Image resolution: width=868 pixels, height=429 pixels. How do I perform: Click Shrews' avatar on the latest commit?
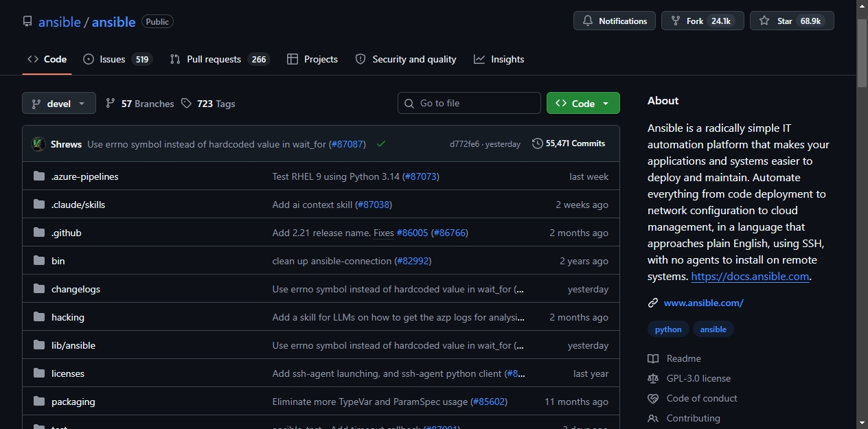pyautogui.click(x=38, y=144)
